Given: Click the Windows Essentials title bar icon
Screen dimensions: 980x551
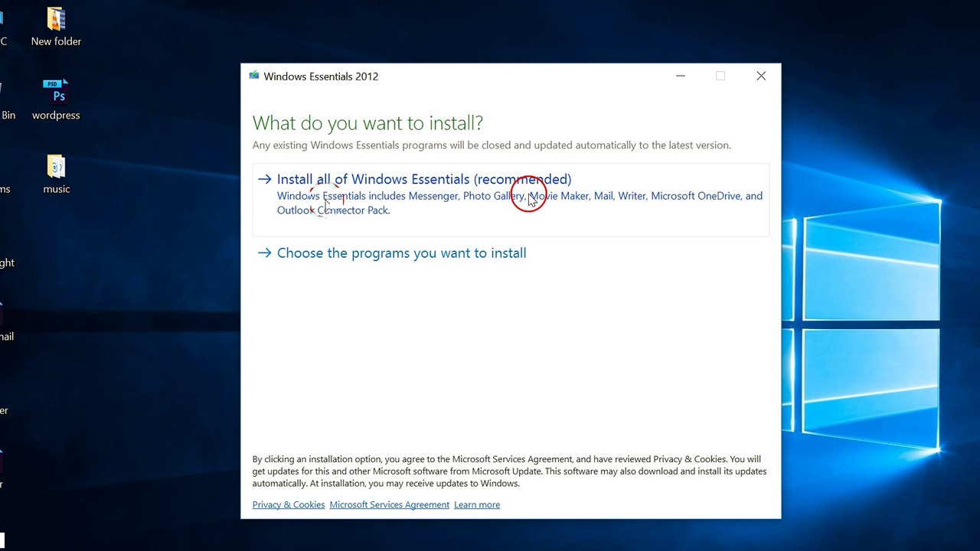Looking at the screenshot, I should tap(254, 76).
